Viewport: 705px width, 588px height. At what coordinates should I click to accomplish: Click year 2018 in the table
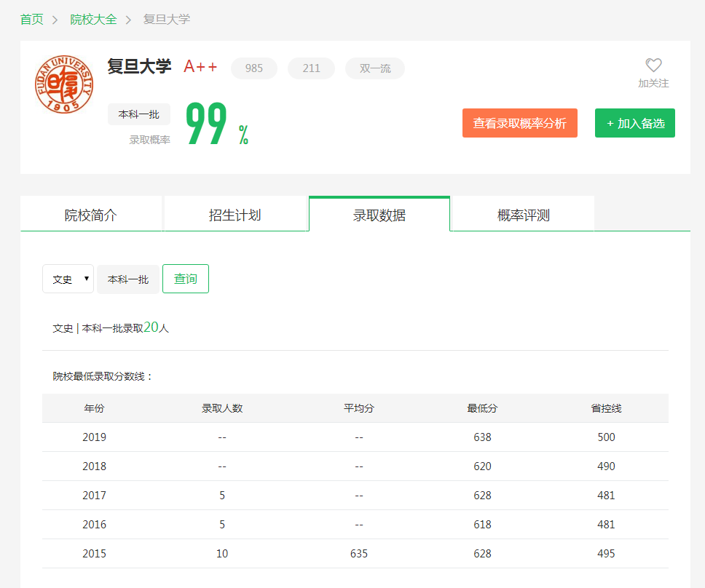pos(95,466)
